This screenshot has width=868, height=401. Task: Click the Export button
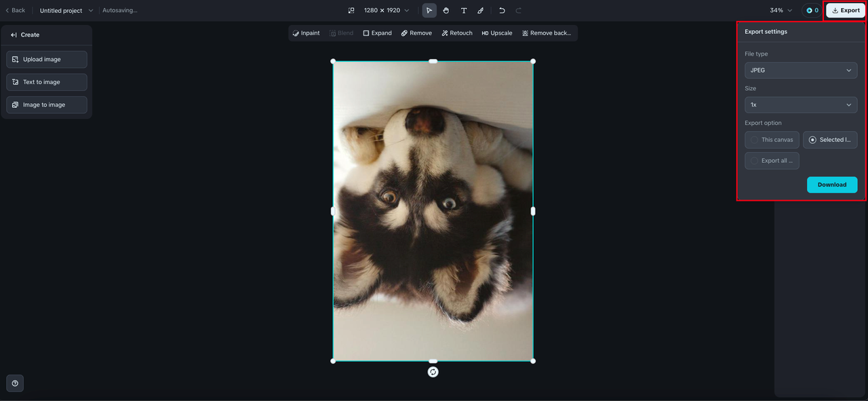(x=846, y=10)
